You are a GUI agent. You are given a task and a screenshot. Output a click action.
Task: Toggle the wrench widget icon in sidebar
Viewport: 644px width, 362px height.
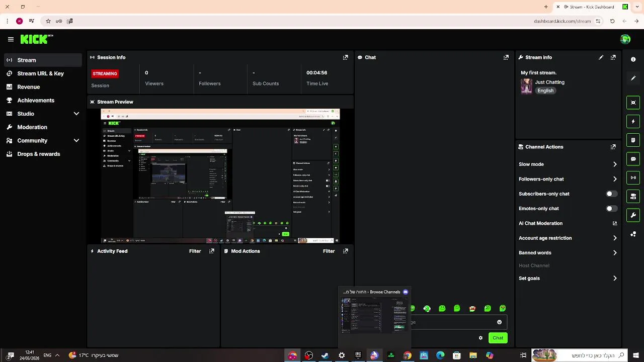pyautogui.click(x=633, y=215)
